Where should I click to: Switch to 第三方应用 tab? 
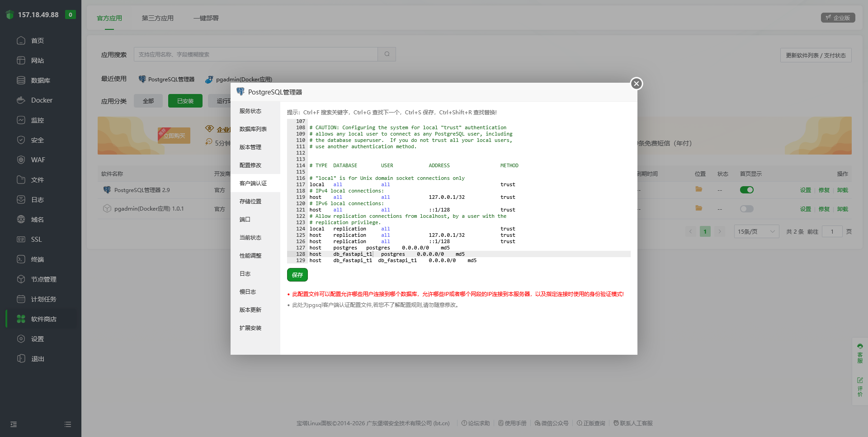(158, 18)
